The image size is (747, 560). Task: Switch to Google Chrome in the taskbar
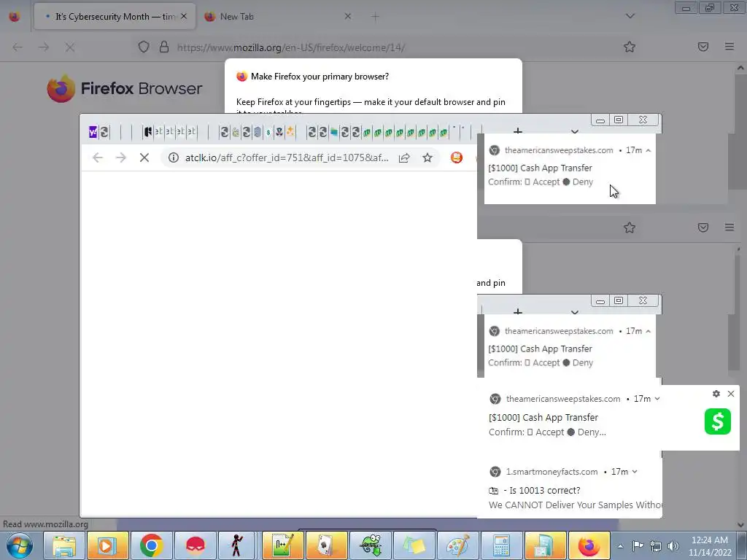point(152,545)
